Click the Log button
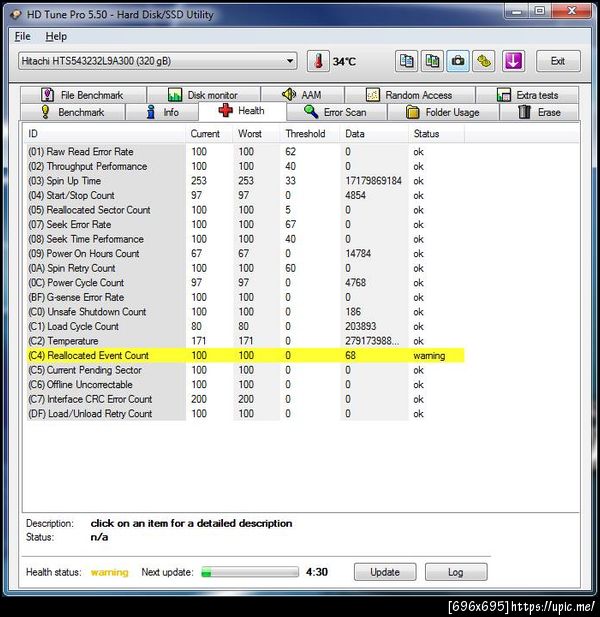 point(456,572)
